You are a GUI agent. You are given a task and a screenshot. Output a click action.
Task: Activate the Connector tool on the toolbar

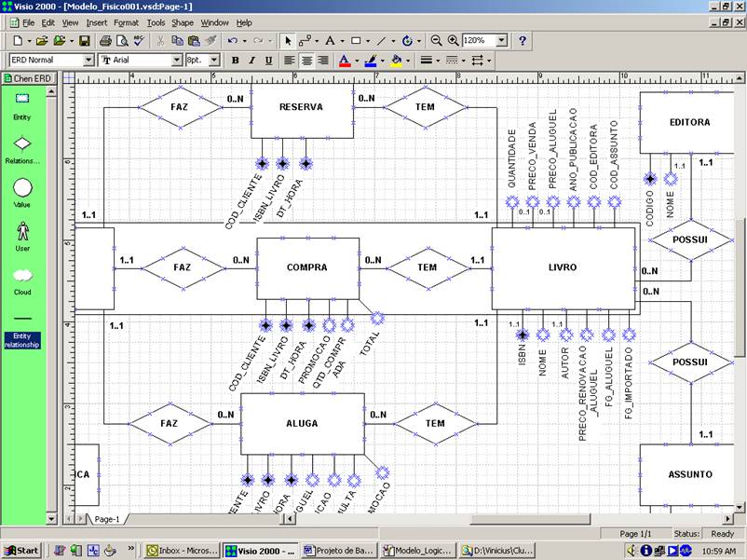(x=305, y=40)
